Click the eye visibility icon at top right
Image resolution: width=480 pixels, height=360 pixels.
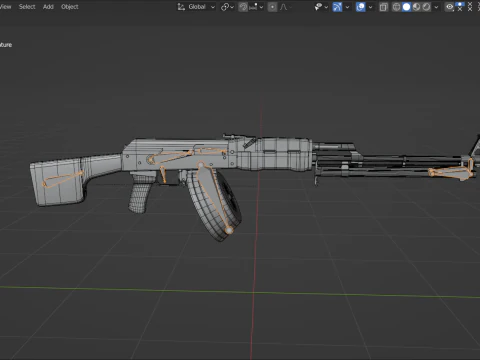(450, 7)
